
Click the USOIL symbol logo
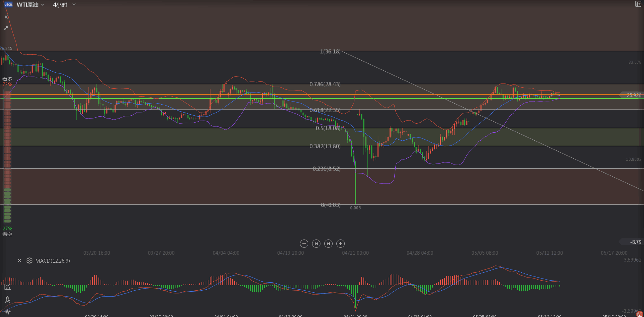point(8,5)
